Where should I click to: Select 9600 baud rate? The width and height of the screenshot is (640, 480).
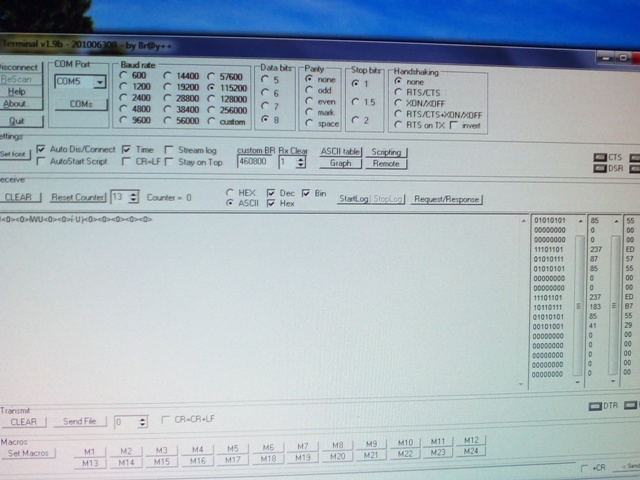(x=123, y=120)
